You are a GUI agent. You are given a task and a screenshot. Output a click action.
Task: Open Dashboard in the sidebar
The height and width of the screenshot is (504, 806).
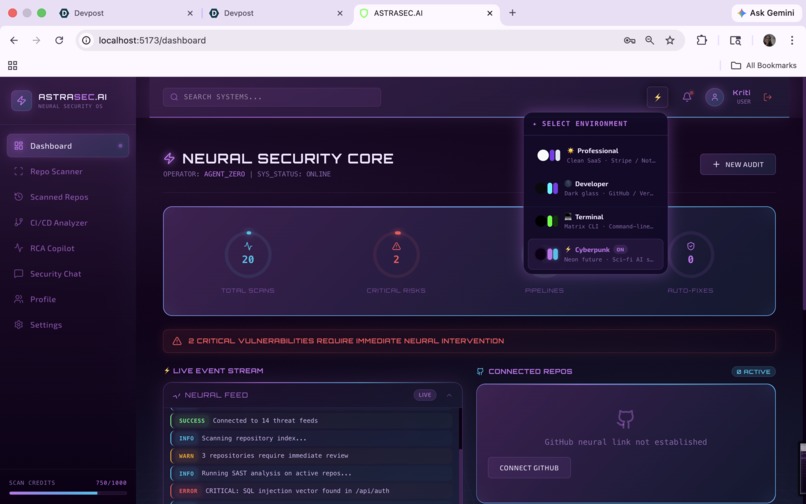68,146
